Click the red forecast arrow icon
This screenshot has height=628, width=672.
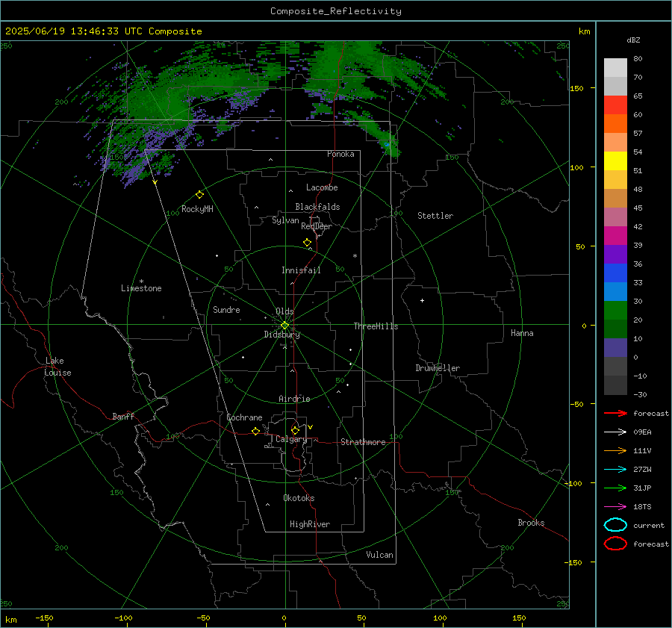615,413
